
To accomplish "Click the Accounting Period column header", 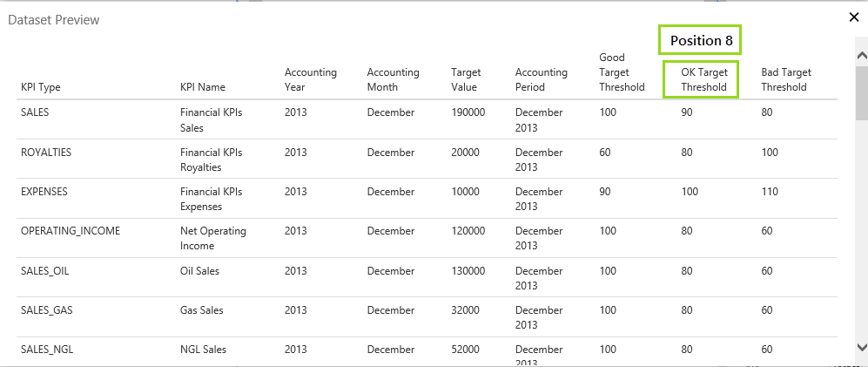I will tap(541, 79).
